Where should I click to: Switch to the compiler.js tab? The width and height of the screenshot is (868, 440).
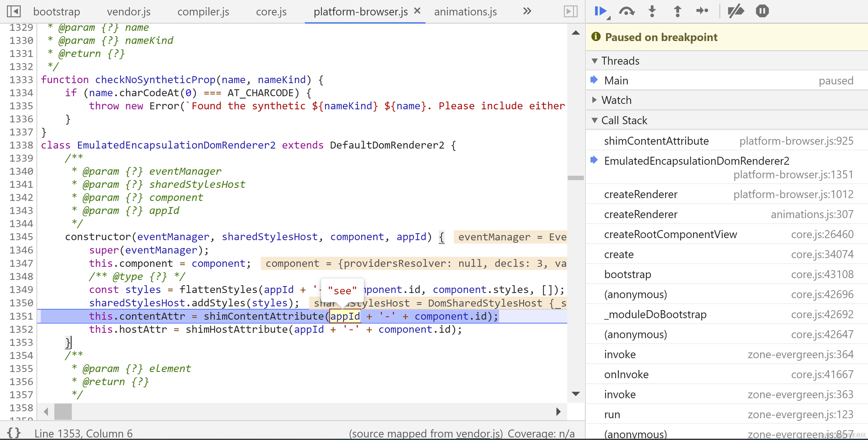point(203,12)
